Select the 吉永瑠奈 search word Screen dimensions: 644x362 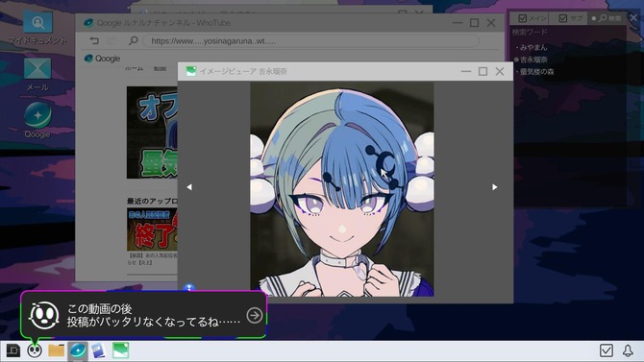pyautogui.click(x=533, y=60)
